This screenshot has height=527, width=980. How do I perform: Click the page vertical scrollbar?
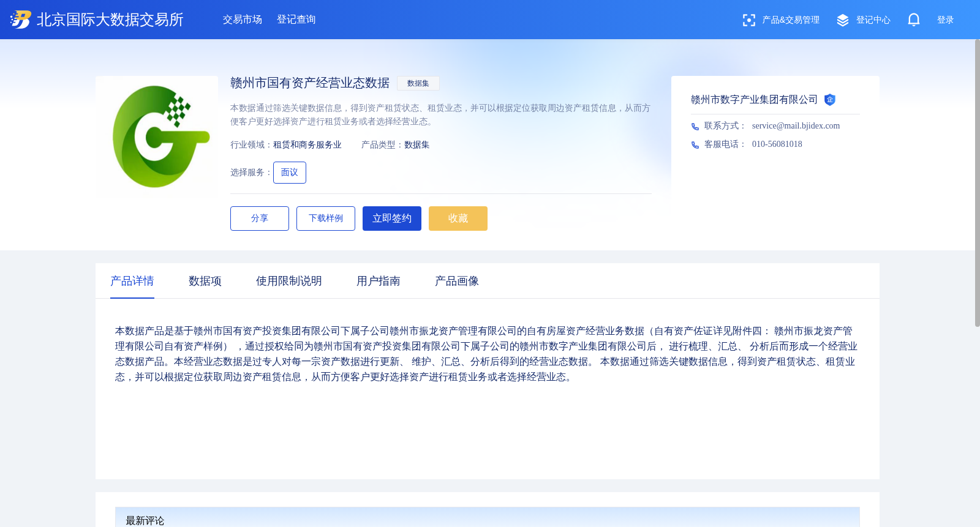tap(977, 182)
